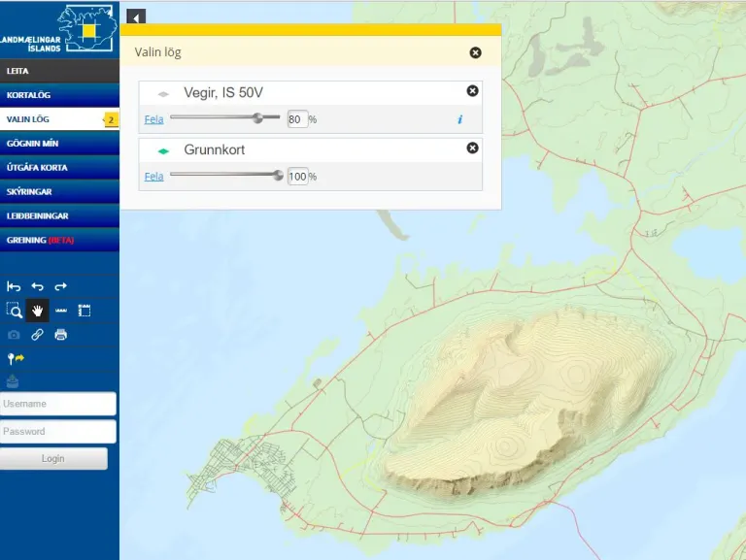
Task: Hide the Grunnkort layer via Fela
Action: pyautogui.click(x=153, y=176)
